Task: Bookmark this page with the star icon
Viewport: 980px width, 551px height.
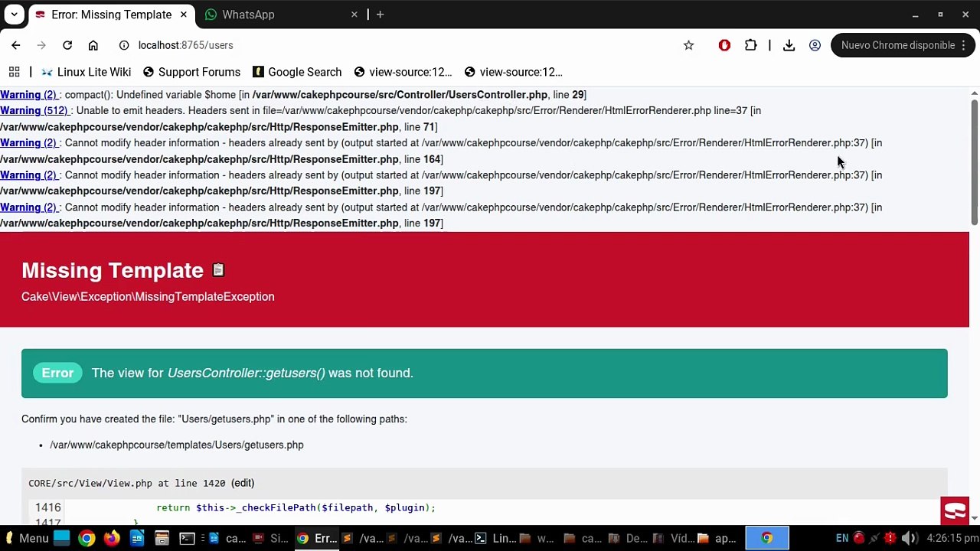Action: [688, 45]
